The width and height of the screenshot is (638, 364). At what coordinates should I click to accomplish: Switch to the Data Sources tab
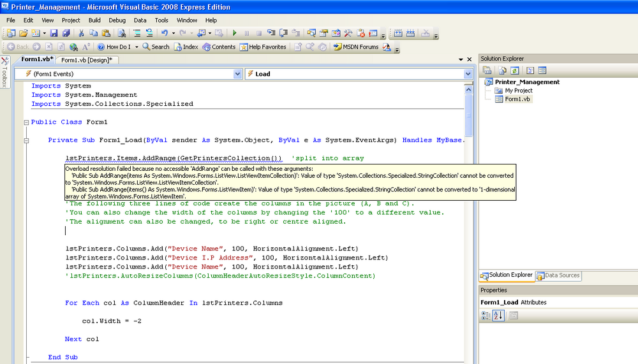point(558,275)
